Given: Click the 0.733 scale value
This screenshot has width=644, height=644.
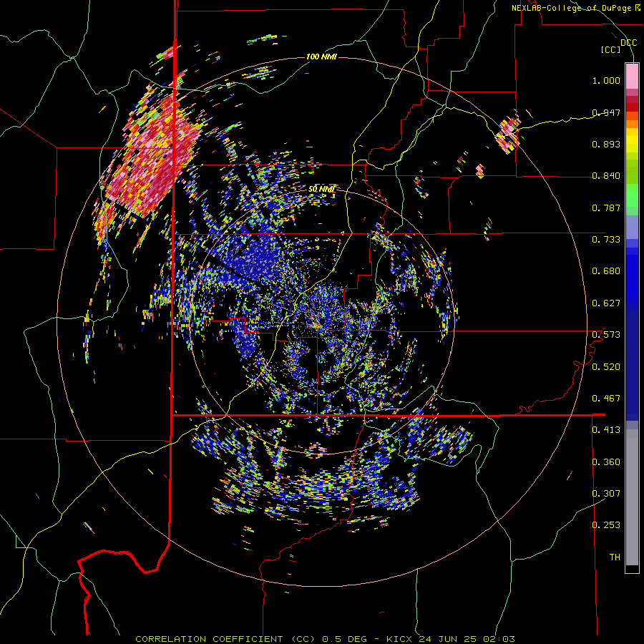Looking at the screenshot, I should click(606, 240).
